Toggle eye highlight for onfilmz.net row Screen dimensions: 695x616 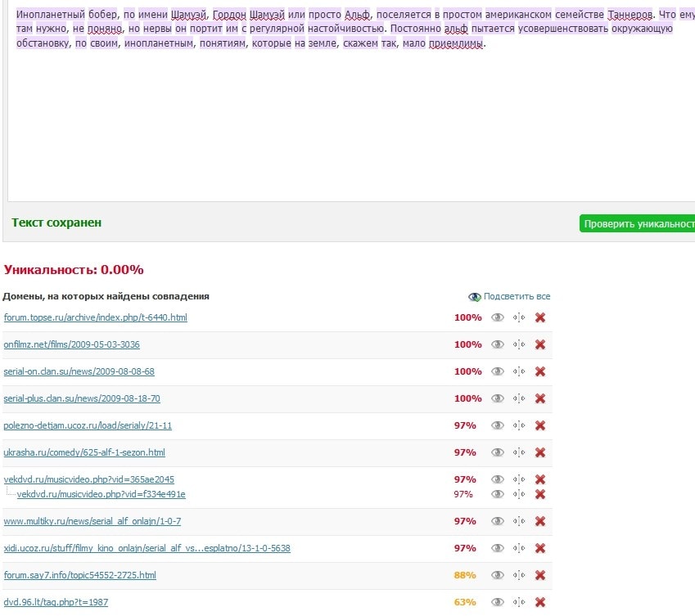(498, 344)
